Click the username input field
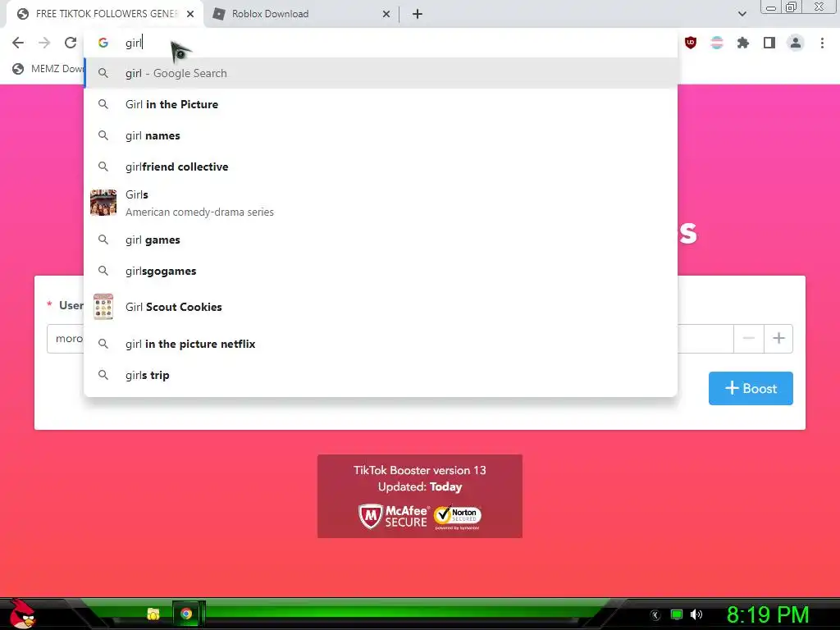The image size is (840, 630). point(66,339)
